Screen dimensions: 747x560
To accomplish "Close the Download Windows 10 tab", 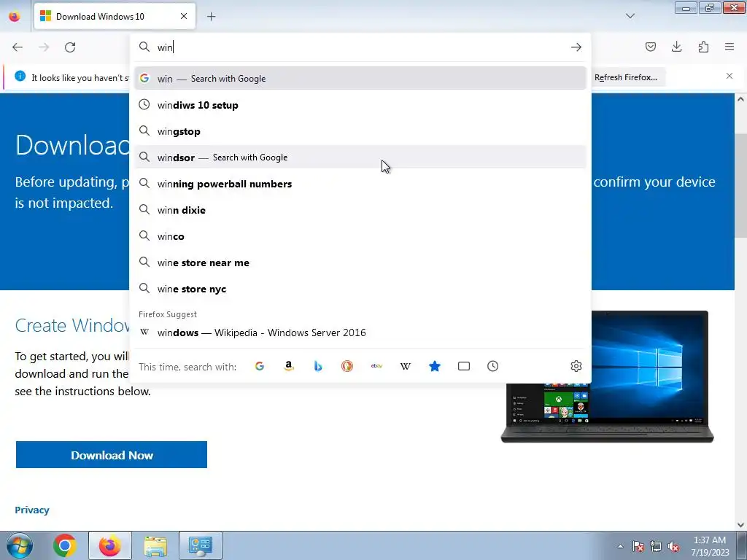I will (x=184, y=16).
